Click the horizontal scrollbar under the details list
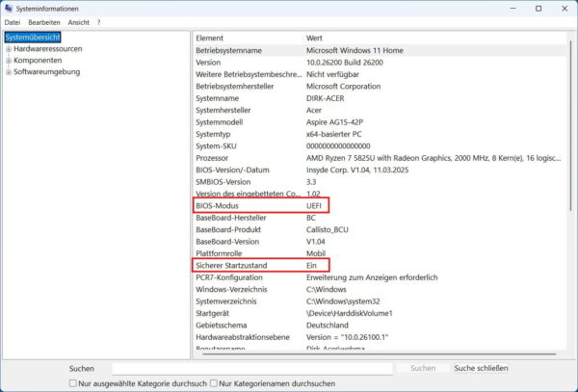Viewport: 578px width, 392px height. pyautogui.click(x=380, y=354)
